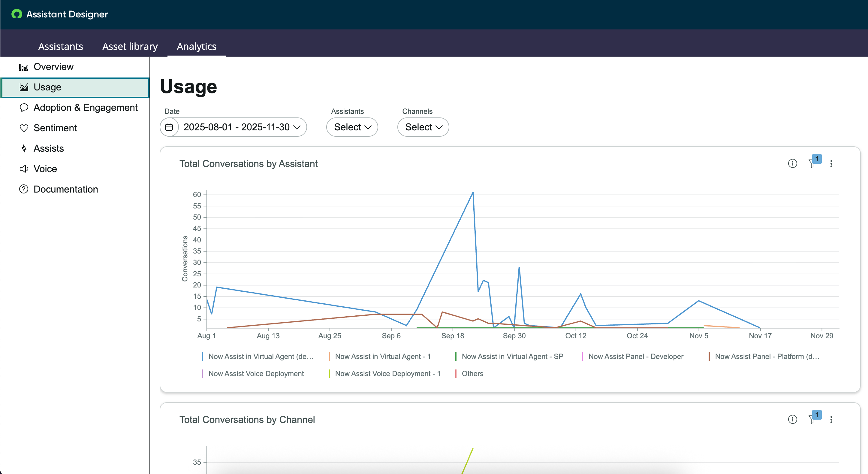Toggle Now Assist Panel - Developer legend
Image resolution: width=868 pixels, height=474 pixels.
click(632, 356)
